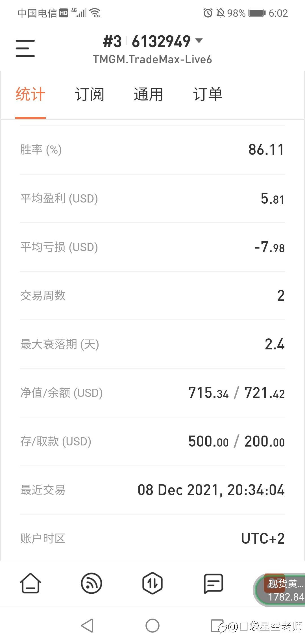Image resolution: width=305 pixels, height=644 pixels.
Task: Go to home via house icon
Action: point(30,583)
